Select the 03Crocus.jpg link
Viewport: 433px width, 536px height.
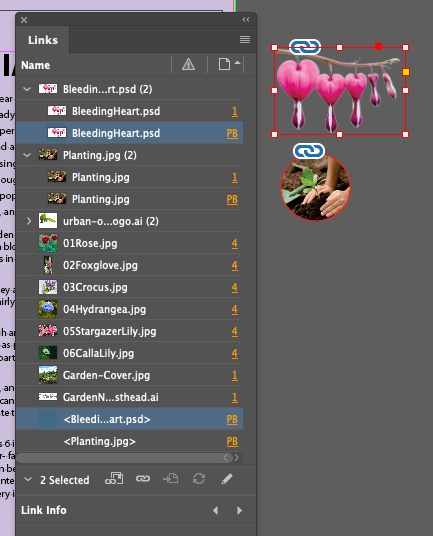point(130,287)
